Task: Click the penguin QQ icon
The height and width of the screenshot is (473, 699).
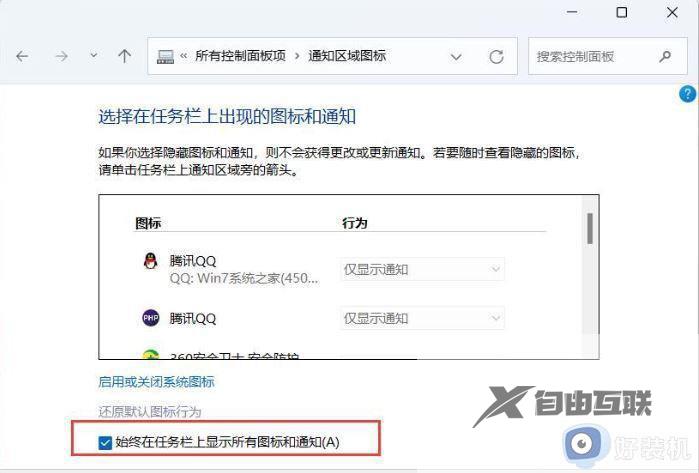Action: 151,261
